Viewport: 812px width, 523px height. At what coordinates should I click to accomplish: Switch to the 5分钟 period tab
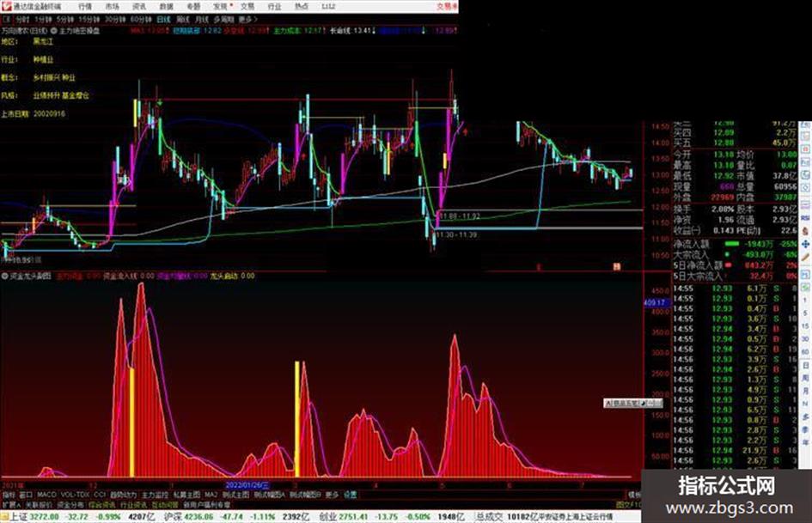tap(65, 20)
